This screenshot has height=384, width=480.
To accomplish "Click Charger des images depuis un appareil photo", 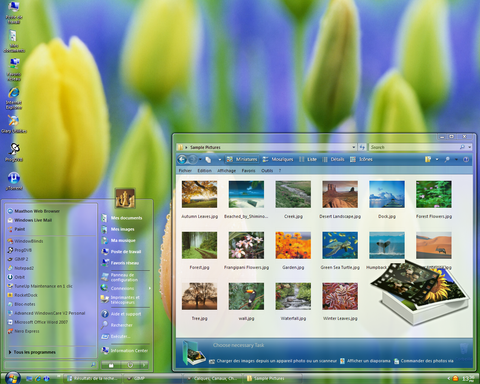I will click(273, 361).
